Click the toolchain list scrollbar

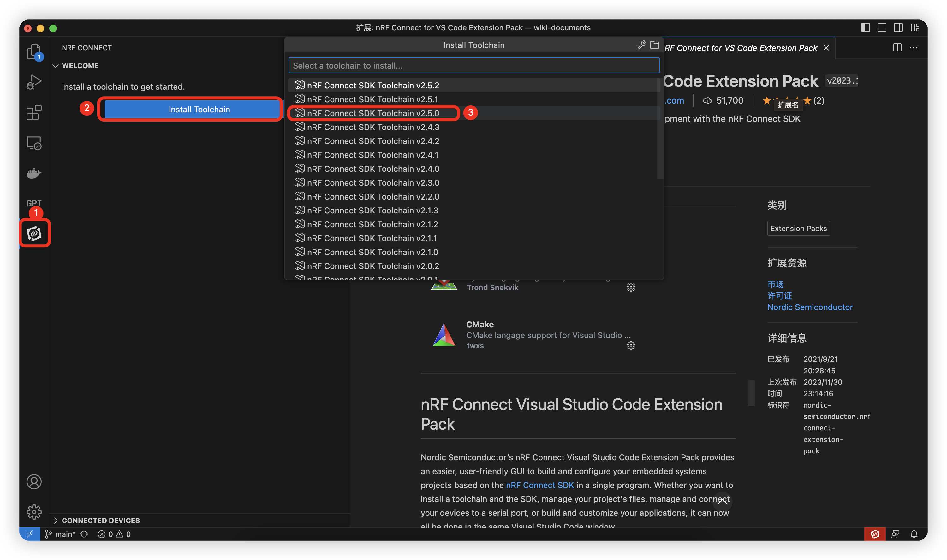(660, 128)
